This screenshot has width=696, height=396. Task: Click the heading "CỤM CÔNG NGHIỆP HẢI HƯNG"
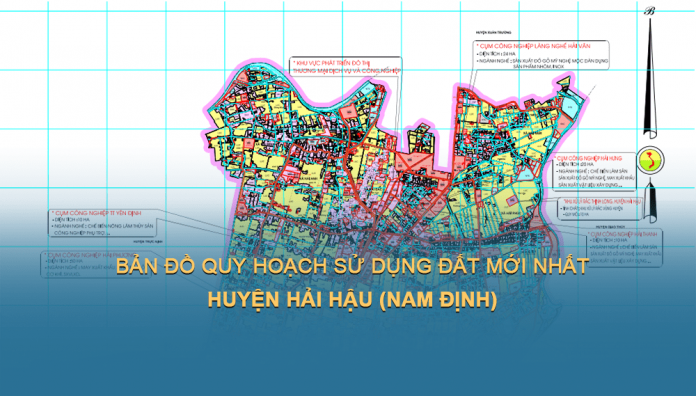pos(589,158)
